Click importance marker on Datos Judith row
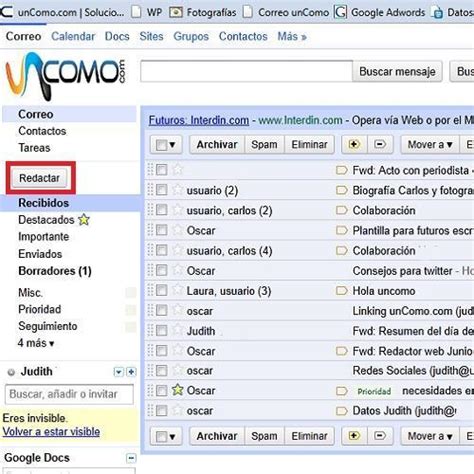The width and height of the screenshot is (474, 474). pos(341,411)
